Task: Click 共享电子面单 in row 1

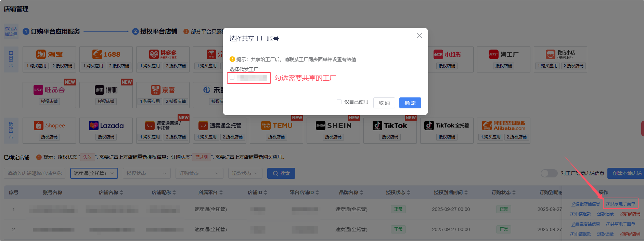Action: tap(620, 204)
